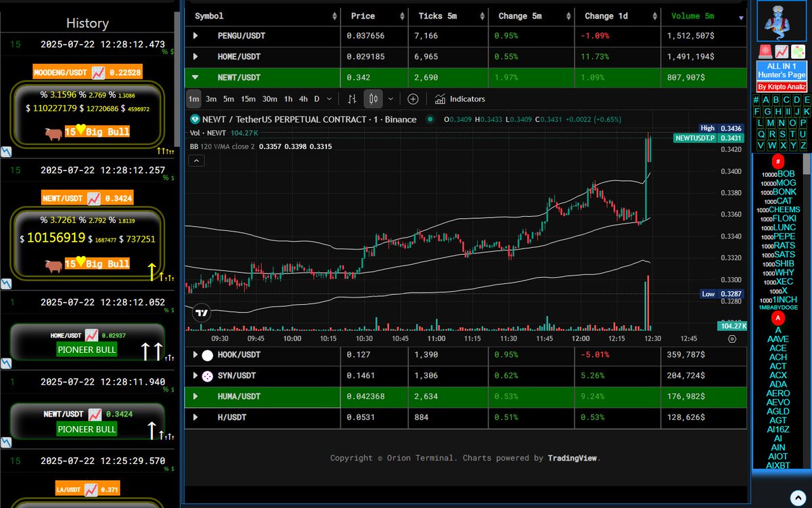Click the genie avatar image
Image resolution: width=812 pixels, height=508 pixels.
point(781,22)
